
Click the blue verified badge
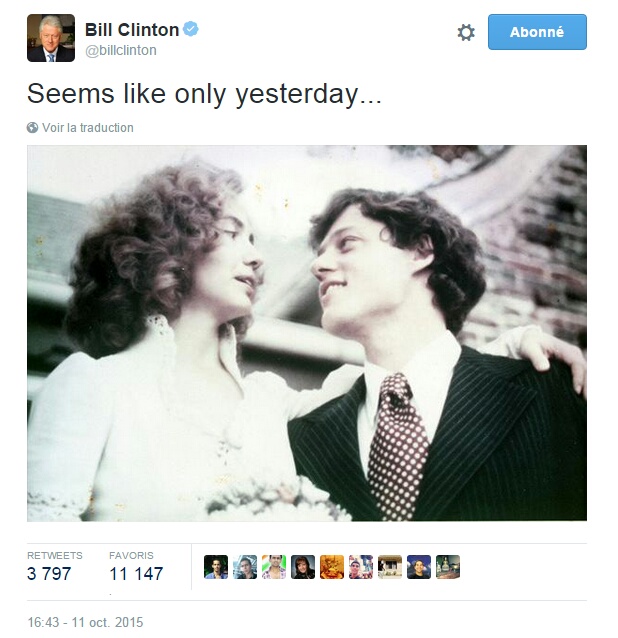click(x=191, y=29)
